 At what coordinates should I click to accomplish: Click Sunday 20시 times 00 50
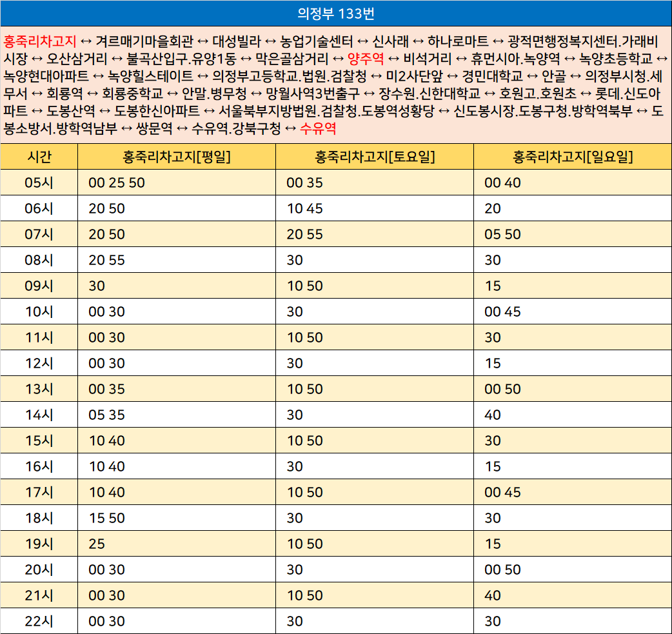click(x=502, y=570)
